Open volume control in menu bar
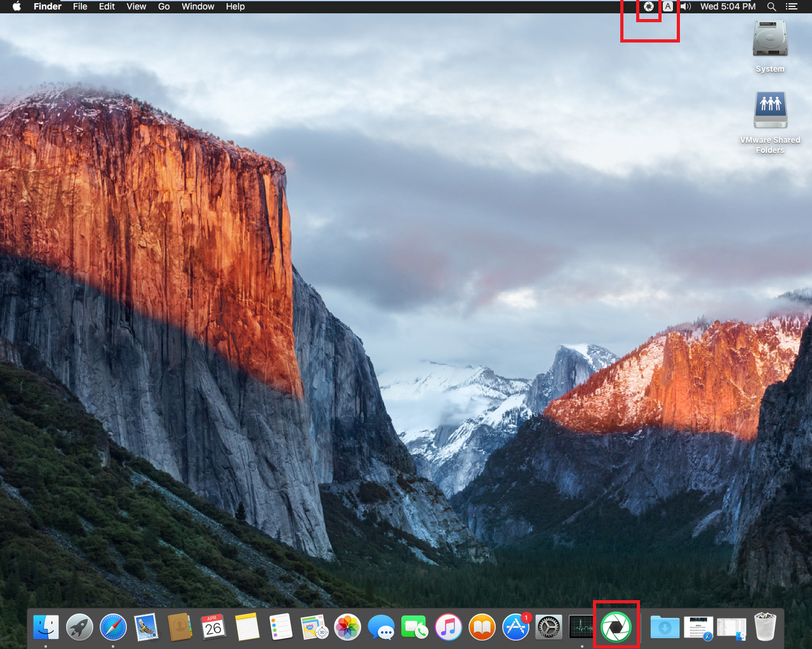 click(x=686, y=6)
